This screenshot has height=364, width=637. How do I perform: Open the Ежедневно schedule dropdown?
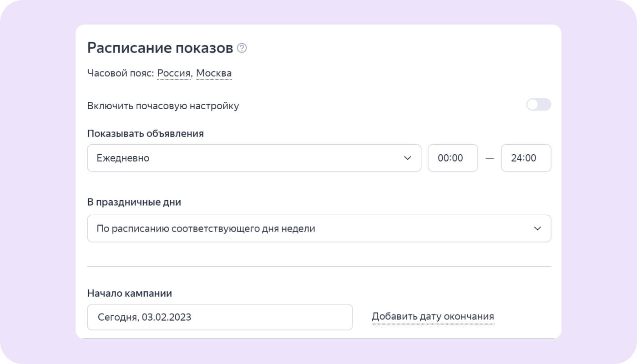pyautogui.click(x=254, y=158)
